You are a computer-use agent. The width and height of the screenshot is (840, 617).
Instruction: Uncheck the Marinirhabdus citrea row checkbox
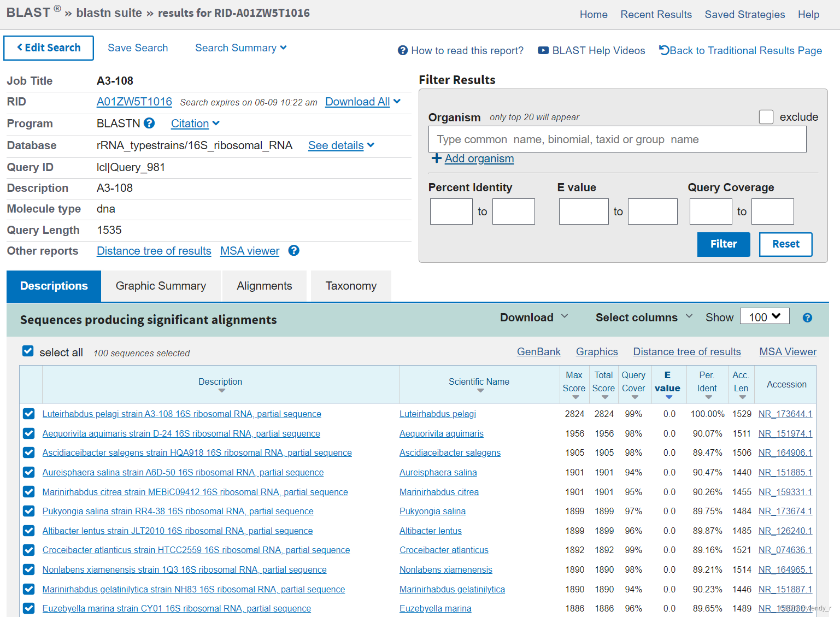29,492
